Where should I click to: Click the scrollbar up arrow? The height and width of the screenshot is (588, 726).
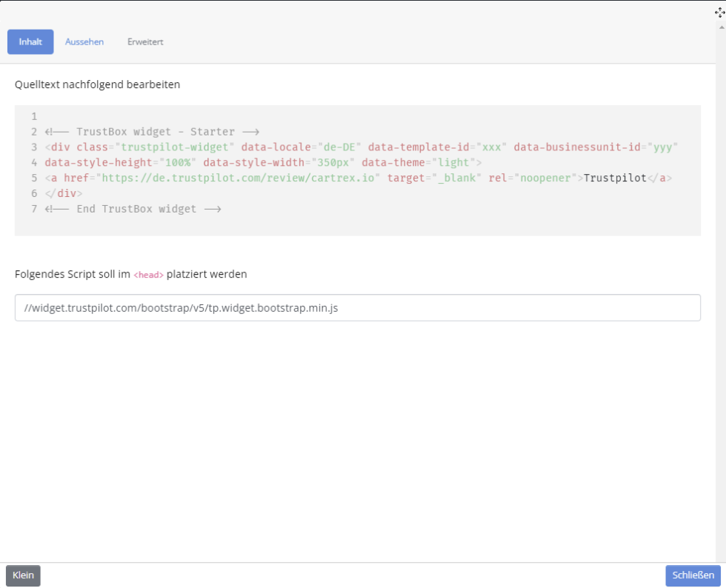pos(722,27)
